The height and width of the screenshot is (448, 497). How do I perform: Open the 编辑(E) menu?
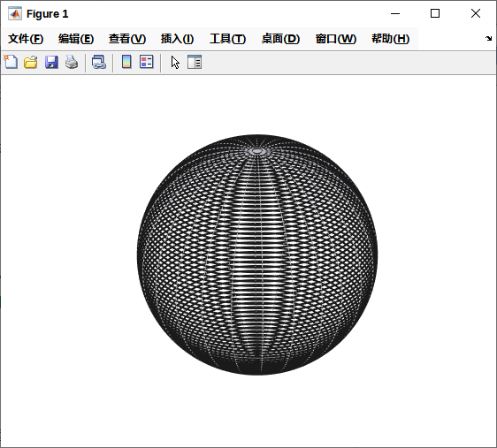pyautogui.click(x=76, y=39)
